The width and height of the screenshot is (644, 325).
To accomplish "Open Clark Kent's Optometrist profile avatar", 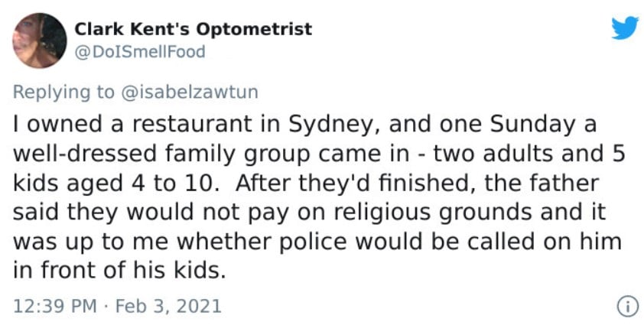I will (40, 41).
